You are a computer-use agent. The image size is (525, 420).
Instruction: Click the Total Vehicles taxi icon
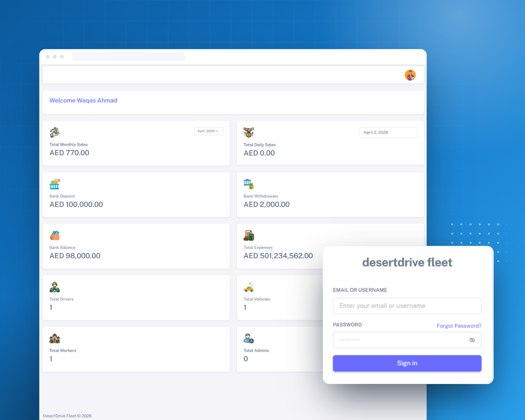249,287
